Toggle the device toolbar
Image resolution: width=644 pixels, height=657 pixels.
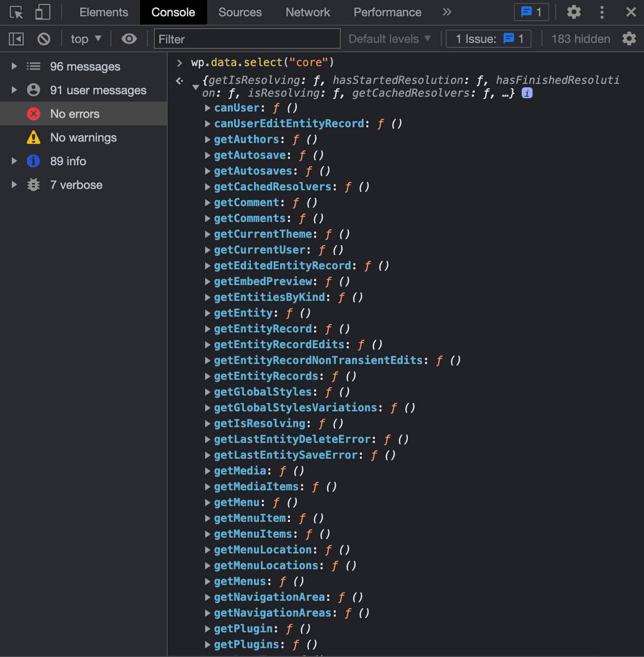click(42, 12)
